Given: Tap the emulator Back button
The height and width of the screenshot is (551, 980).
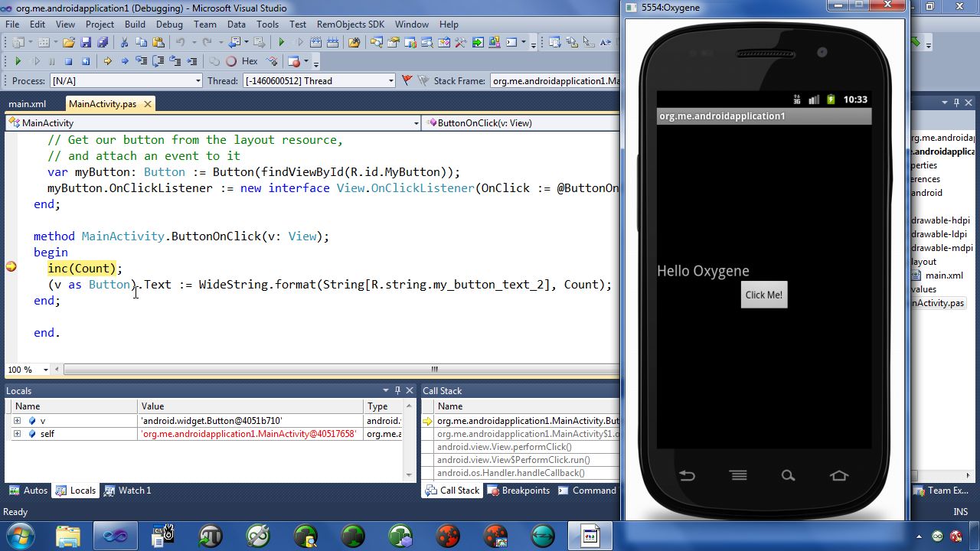Looking at the screenshot, I should click(687, 476).
